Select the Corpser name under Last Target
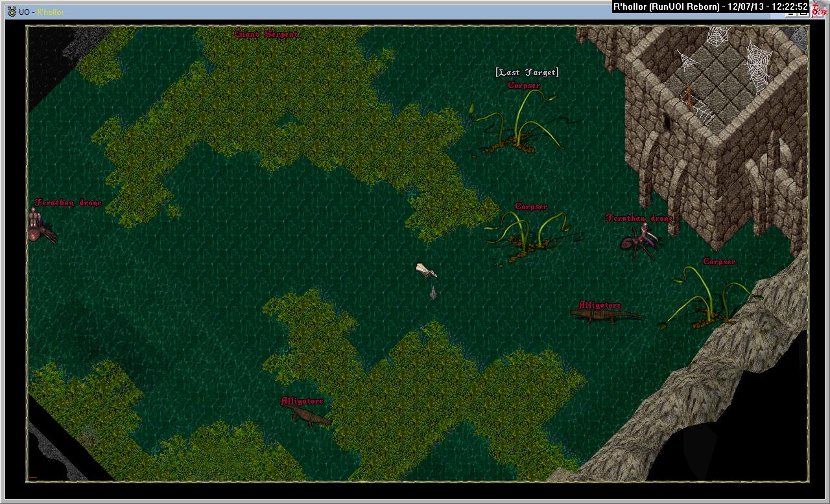This screenshot has width=830, height=504. point(524,85)
